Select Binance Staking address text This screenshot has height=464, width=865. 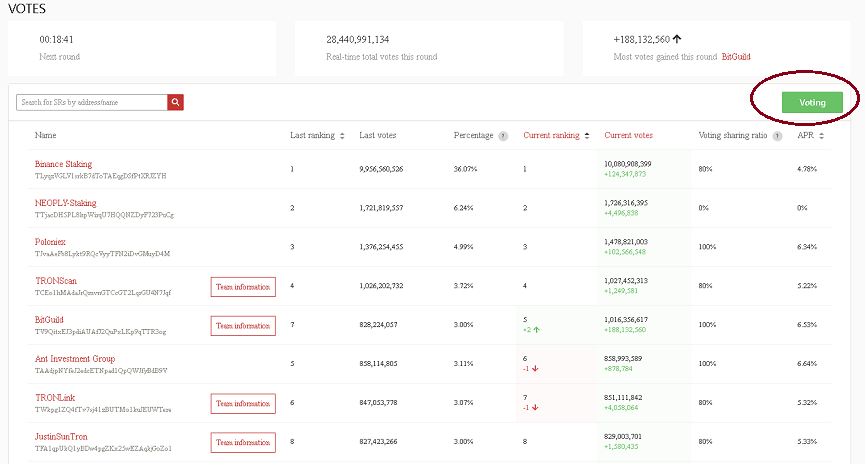point(100,176)
